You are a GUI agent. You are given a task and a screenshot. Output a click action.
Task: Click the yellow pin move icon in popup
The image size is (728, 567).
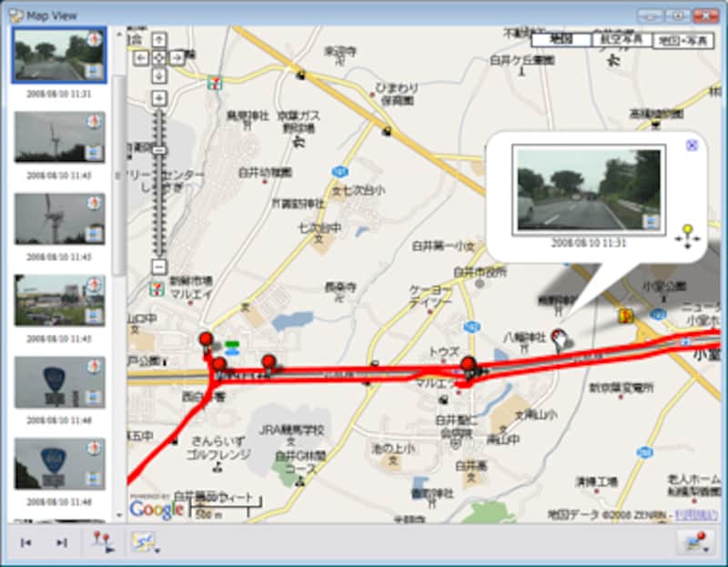[688, 236]
